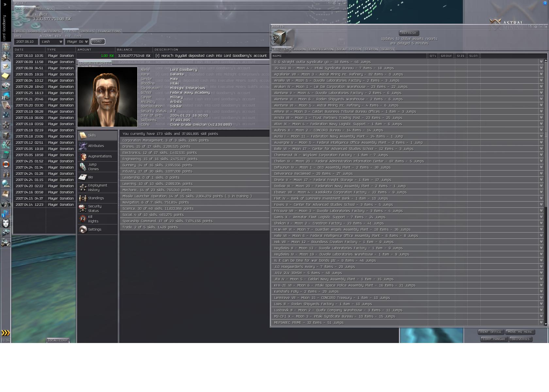The image size is (549, 392).
Task: Click the Deliveries button
Action: (x=521, y=339)
